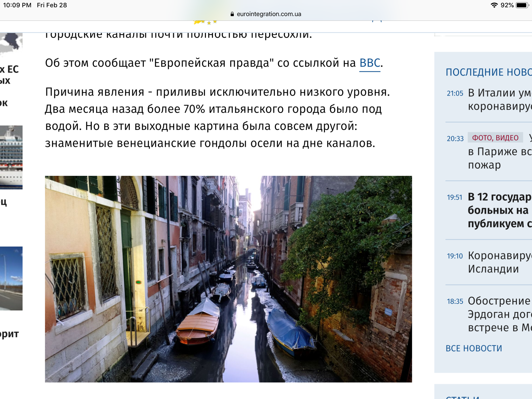
Task: Open the Venice dry canal photo
Action: [x=228, y=279]
